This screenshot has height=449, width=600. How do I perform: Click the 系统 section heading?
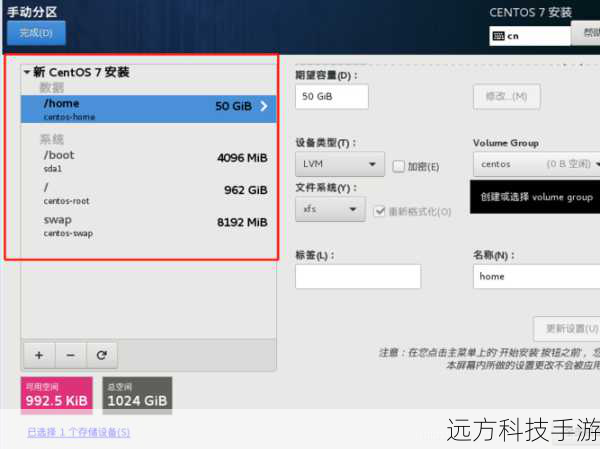pyautogui.click(x=52, y=139)
